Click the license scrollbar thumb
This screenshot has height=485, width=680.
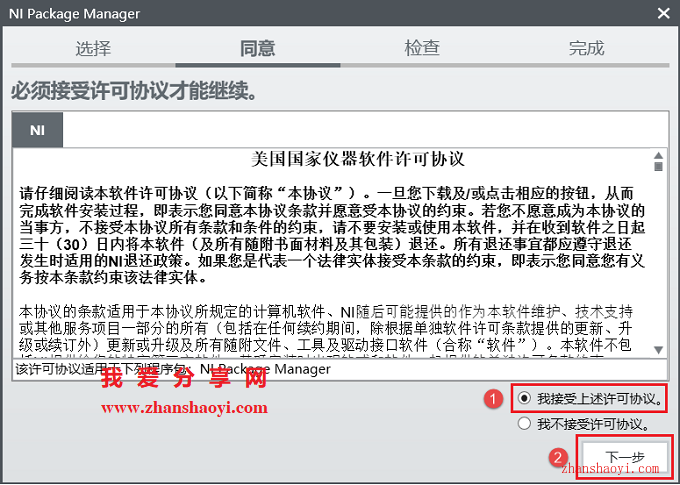pyautogui.click(x=658, y=166)
